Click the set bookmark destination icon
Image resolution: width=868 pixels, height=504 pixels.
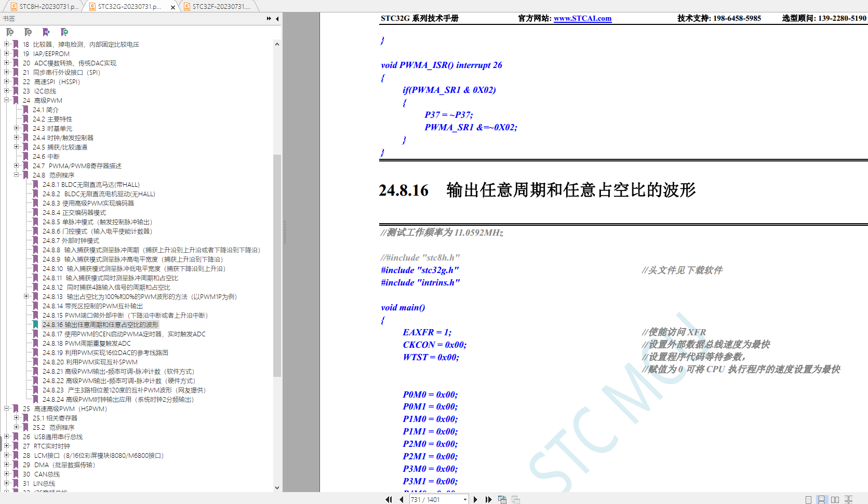[x=46, y=32]
